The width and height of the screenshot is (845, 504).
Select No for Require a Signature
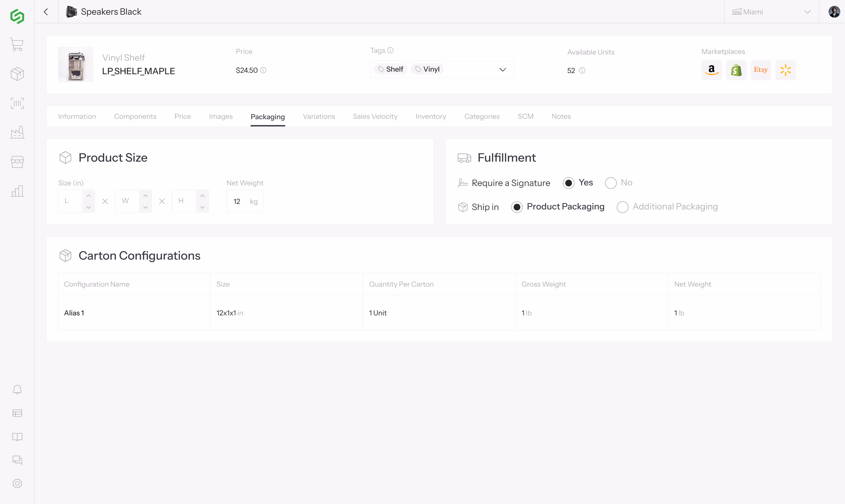(611, 183)
